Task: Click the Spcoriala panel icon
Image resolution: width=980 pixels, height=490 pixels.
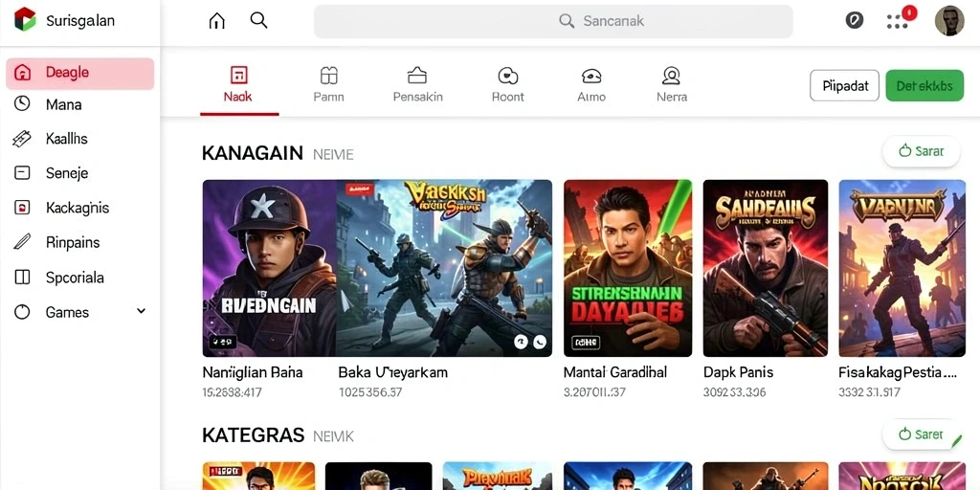Action: tap(22, 277)
